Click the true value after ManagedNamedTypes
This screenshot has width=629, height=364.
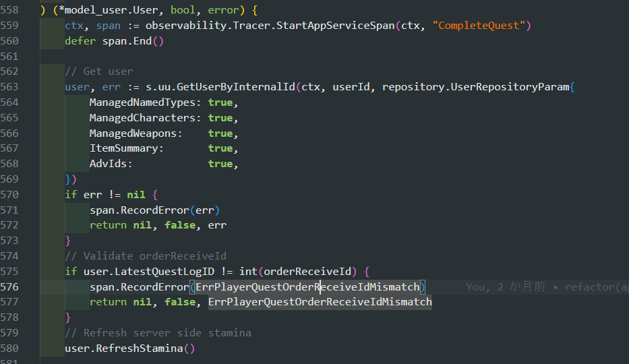(220, 102)
